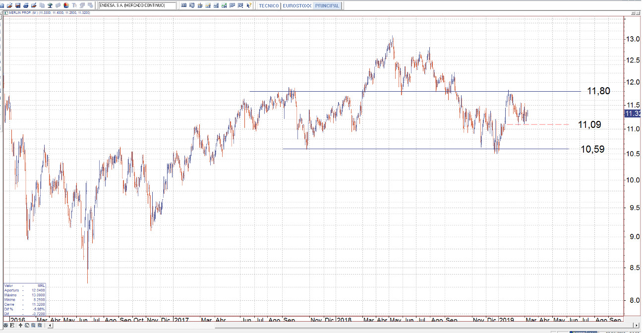Click the 10,59 support level label
This screenshot has width=644, height=333.
tap(592, 149)
